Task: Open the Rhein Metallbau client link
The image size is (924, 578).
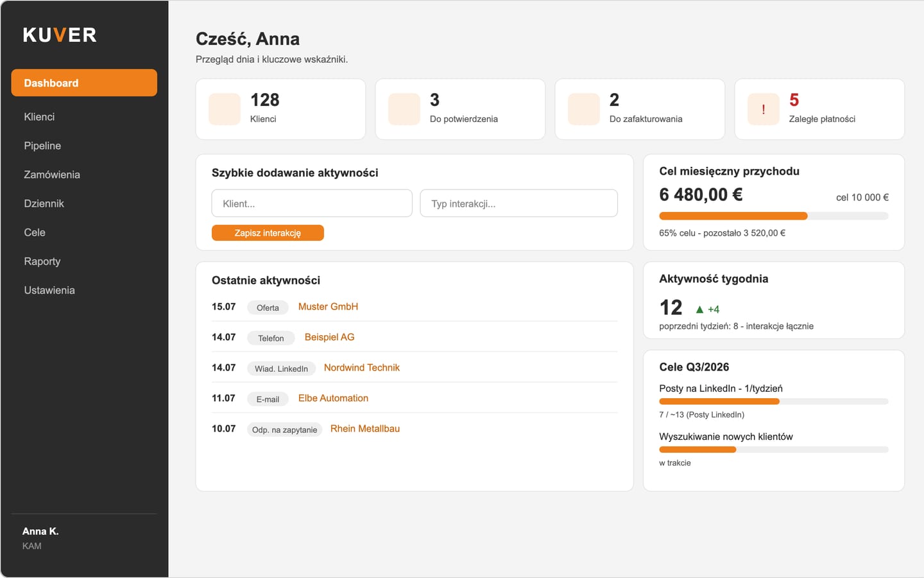Action: point(365,429)
